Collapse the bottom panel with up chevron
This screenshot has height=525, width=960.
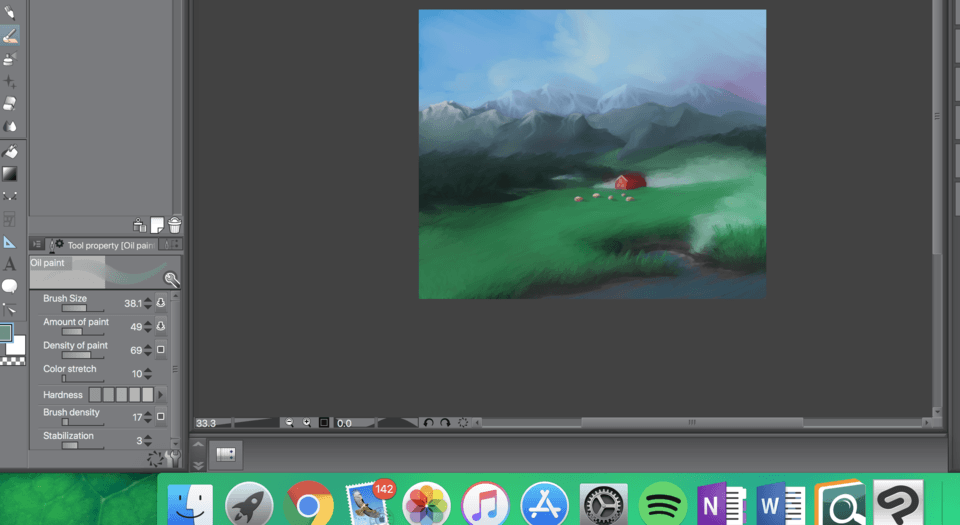[x=198, y=444]
